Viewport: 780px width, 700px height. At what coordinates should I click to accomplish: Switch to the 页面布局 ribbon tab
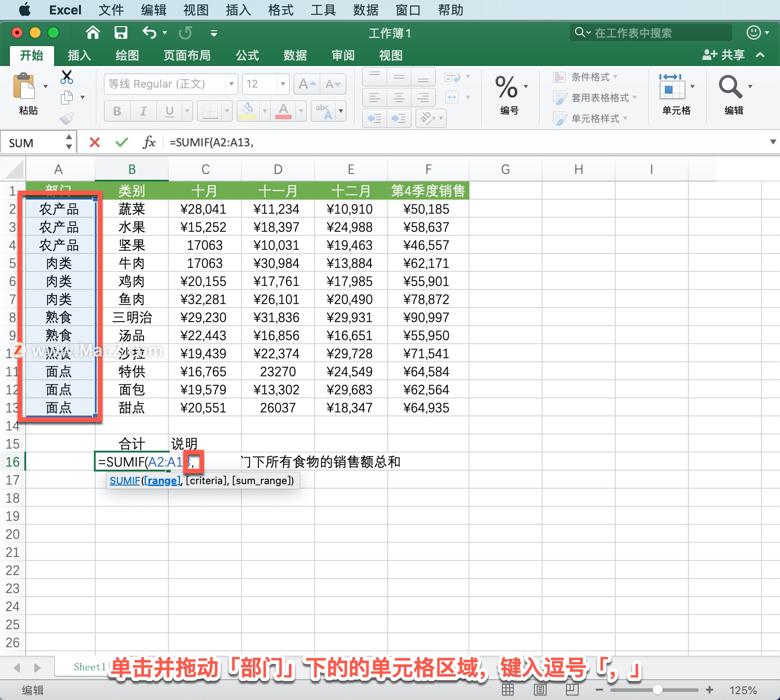point(187,55)
